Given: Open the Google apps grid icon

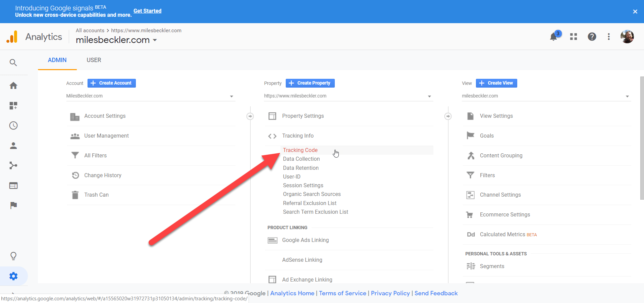Looking at the screenshot, I should point(574,37).
